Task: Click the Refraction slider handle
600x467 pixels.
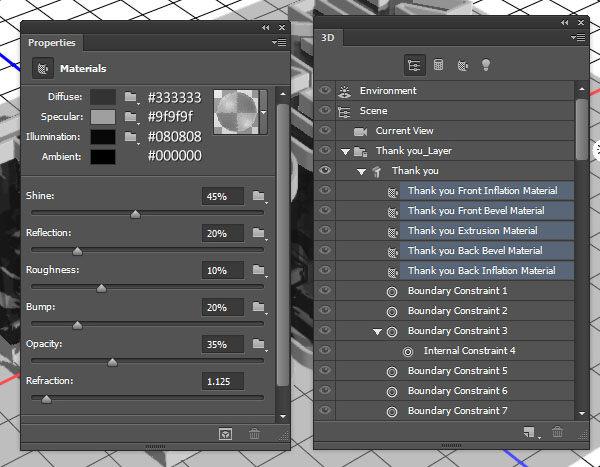Action: click(x=46, y=399)
